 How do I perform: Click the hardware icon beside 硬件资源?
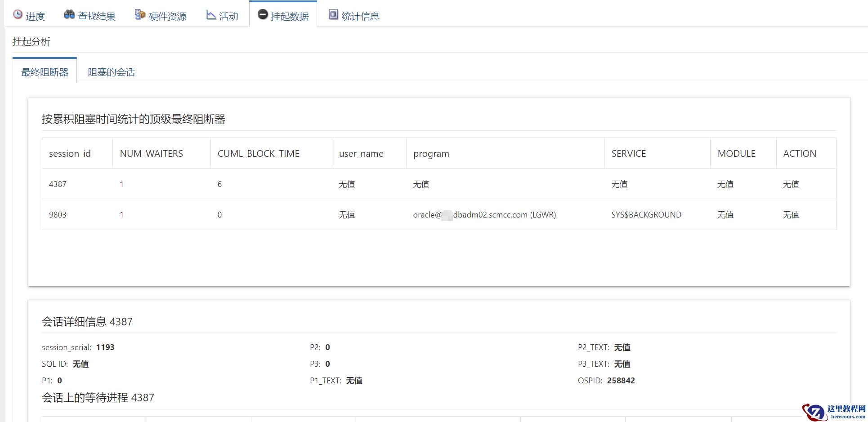coord(140,14)
